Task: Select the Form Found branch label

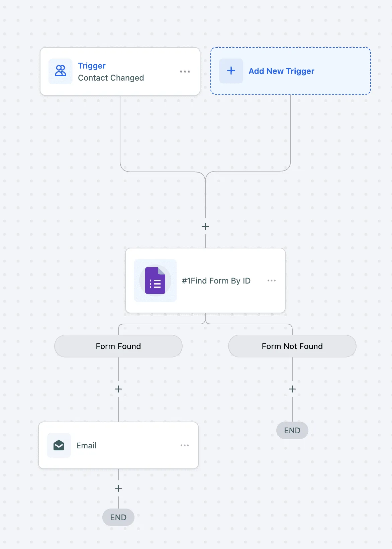Action: click(x=118, y=346)
